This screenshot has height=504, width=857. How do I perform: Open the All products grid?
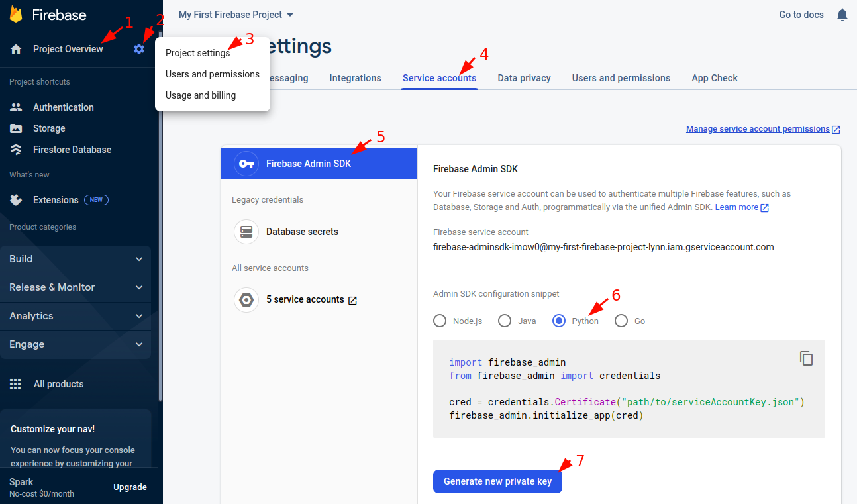pos(58,384)
